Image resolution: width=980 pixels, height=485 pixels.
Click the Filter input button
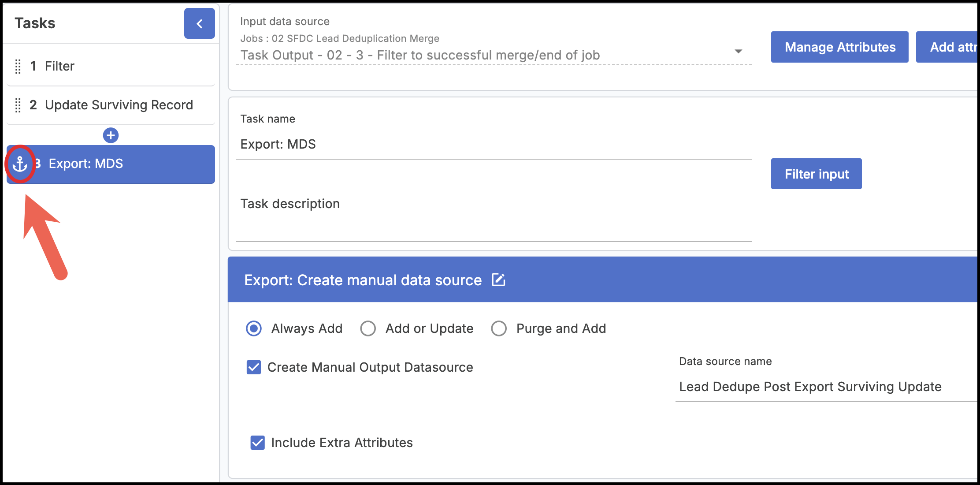tap(816, 174)
